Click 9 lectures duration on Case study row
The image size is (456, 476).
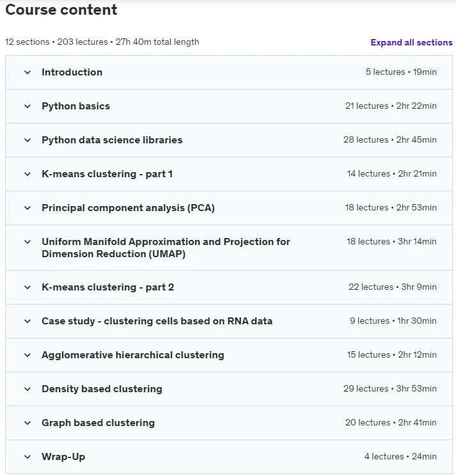click(393, 321)
